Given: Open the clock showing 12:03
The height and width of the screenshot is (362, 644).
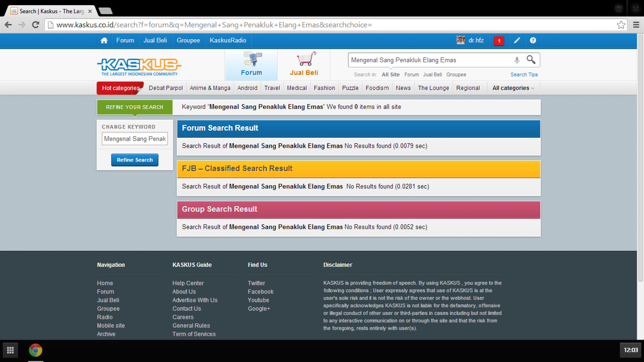Looking at the screenshot, I should pos(630,350).
